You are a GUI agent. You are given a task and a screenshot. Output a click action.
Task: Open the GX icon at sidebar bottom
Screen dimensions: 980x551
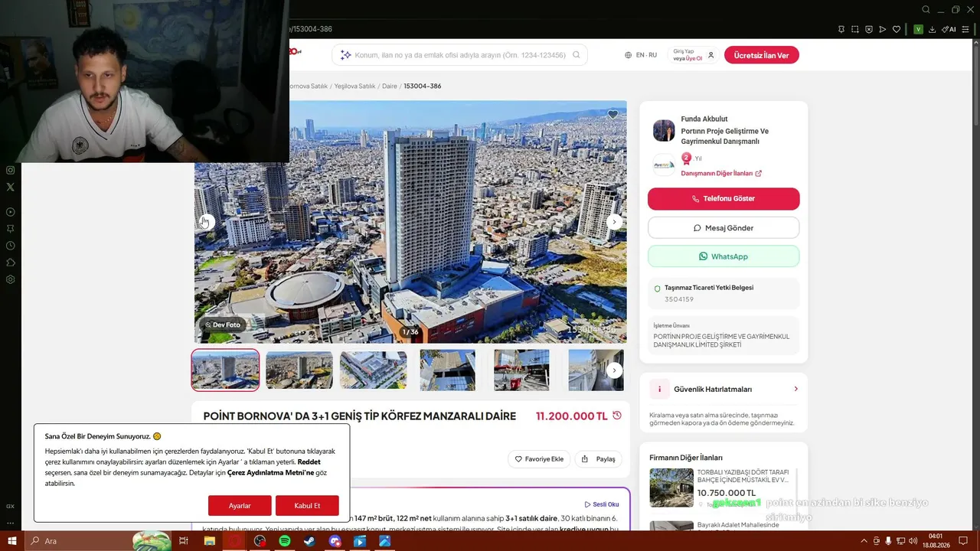point(10,506)
